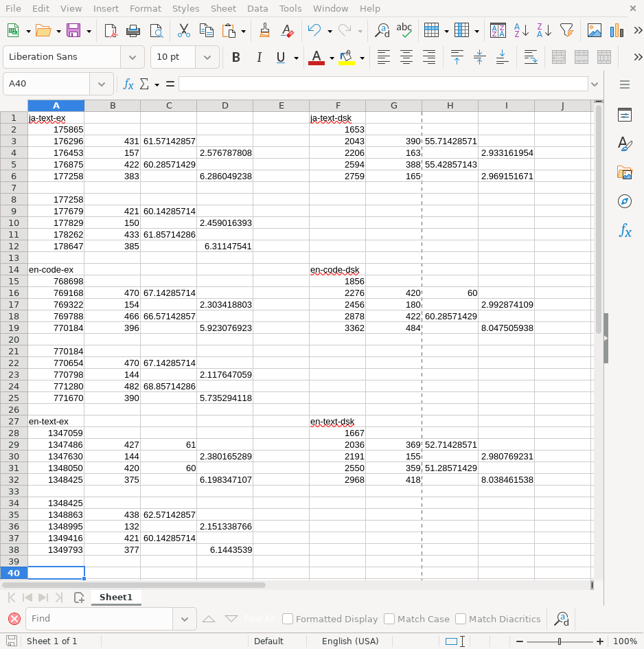Select Clone Formatting paintbrush

264,31
